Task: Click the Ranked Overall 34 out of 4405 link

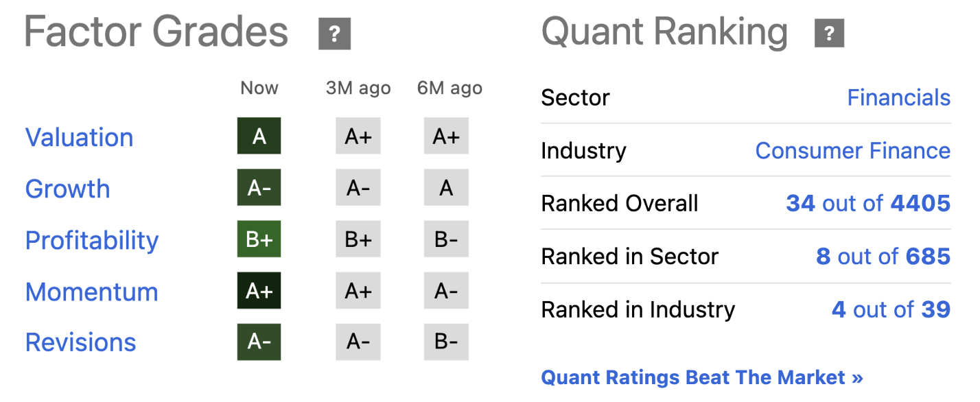Action: (867, 203)
